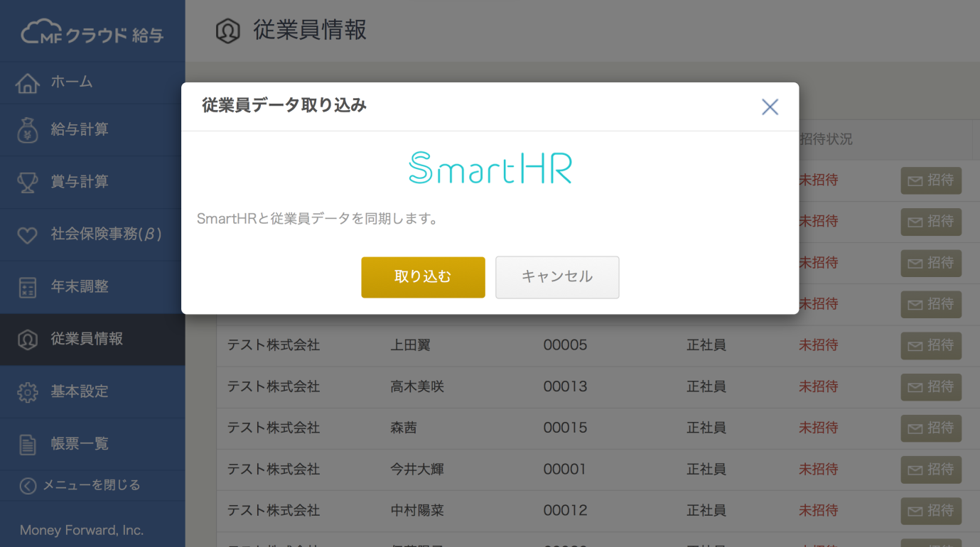Click employee number 00005
Screen dimensions: 980x547
click(566, 346)
